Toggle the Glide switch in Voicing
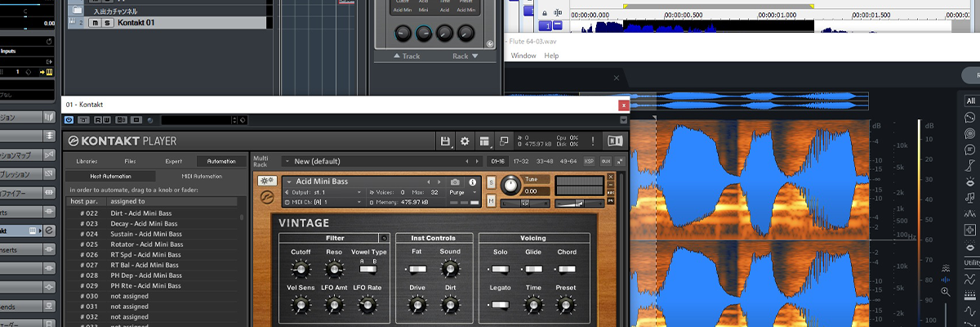The width and height of the screenshot is (980, 327). click(533, 269)
